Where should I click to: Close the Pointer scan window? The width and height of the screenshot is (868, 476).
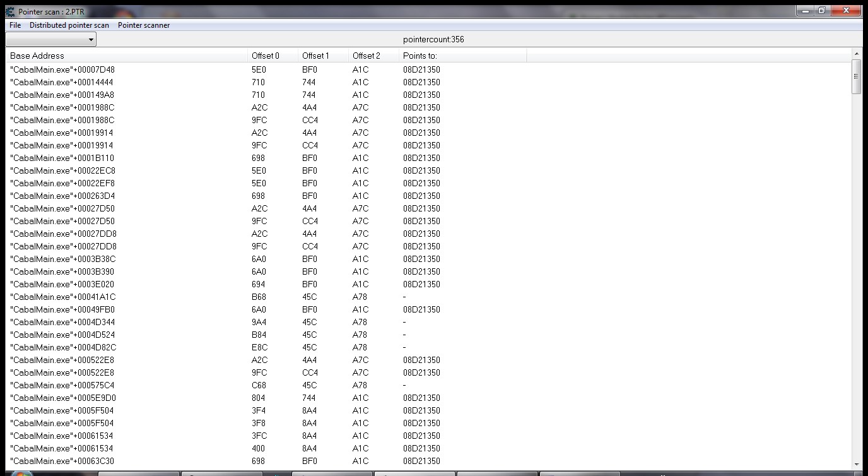[x=846, y=11]
